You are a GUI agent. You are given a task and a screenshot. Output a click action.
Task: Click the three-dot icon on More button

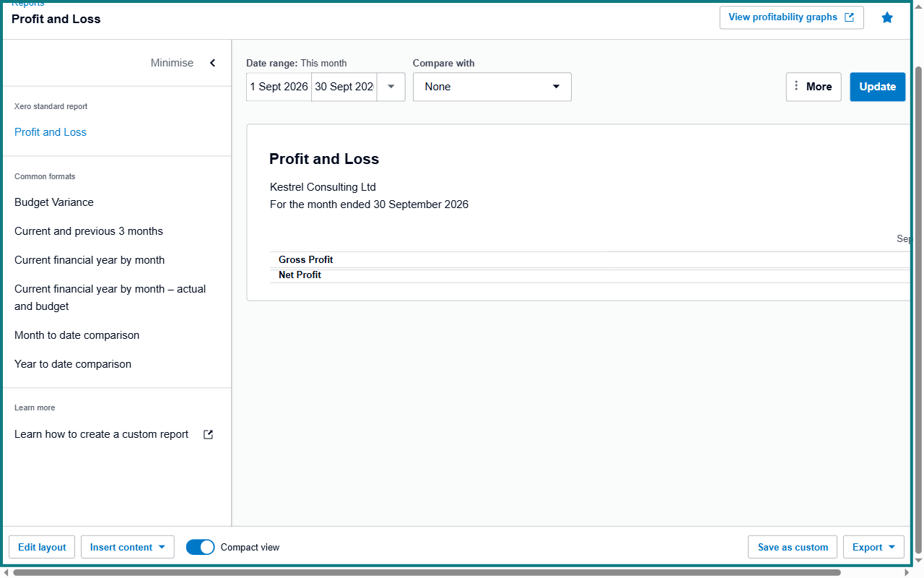pyautogui.click(x=796, y=86)
